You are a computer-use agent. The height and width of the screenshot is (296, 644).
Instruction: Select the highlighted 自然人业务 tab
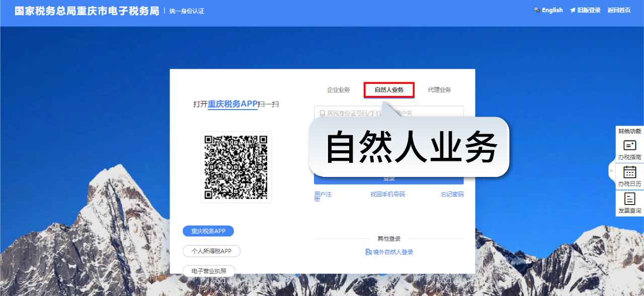388,89
